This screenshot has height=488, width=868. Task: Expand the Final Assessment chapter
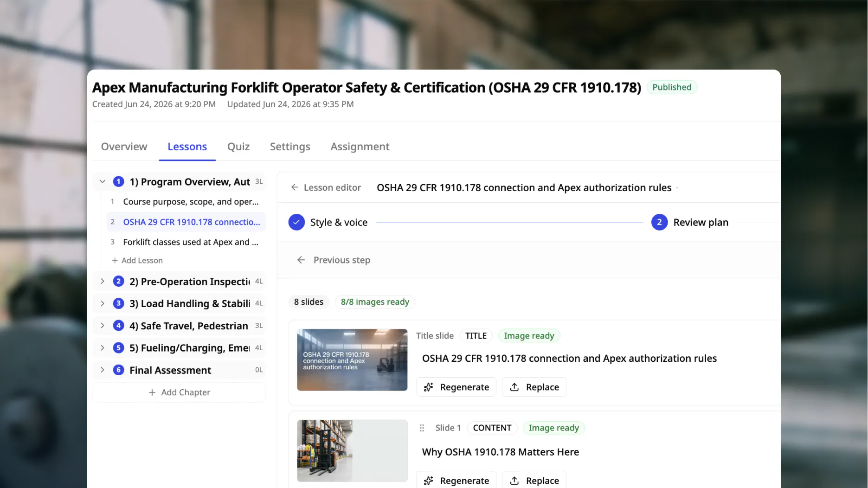[103, 370]
